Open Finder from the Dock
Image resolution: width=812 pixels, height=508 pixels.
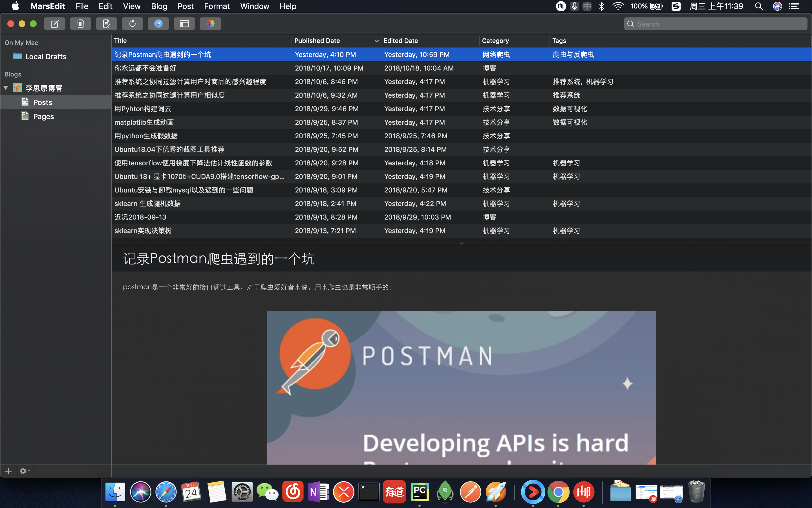(115, 492)
